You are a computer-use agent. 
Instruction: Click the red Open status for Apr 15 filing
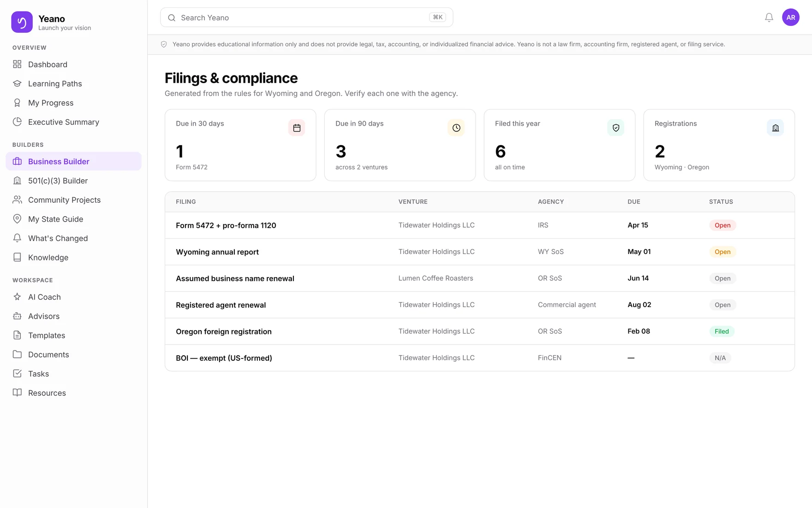722,225
